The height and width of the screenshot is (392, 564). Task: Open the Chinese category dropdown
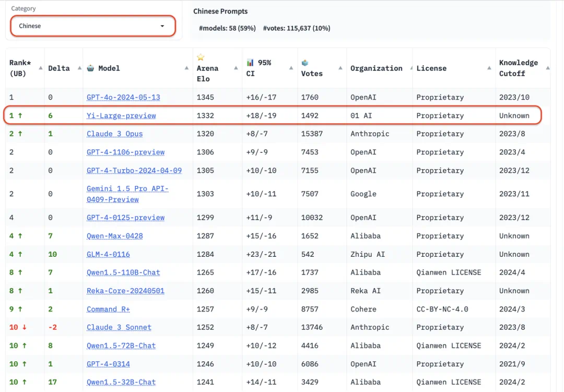click(92, 26)
